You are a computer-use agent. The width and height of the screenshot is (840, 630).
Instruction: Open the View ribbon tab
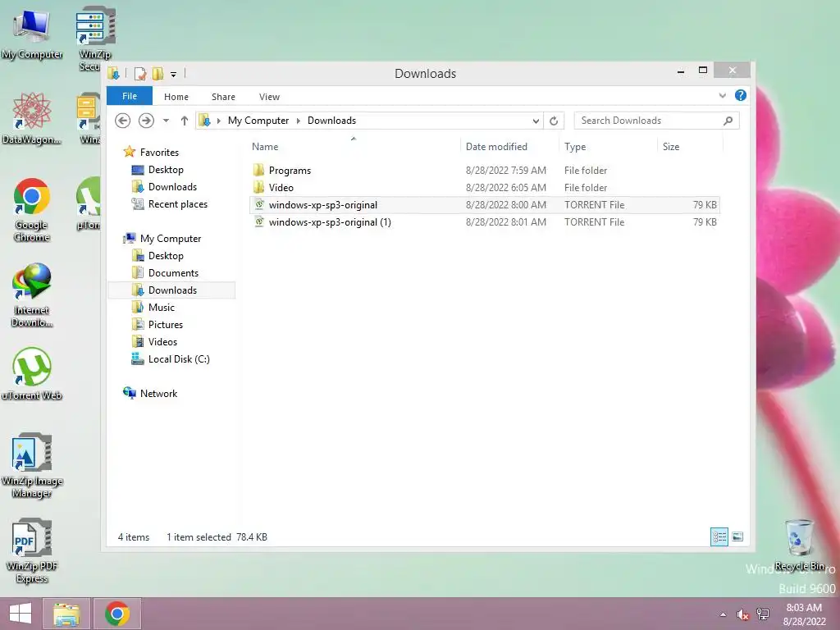269,97
